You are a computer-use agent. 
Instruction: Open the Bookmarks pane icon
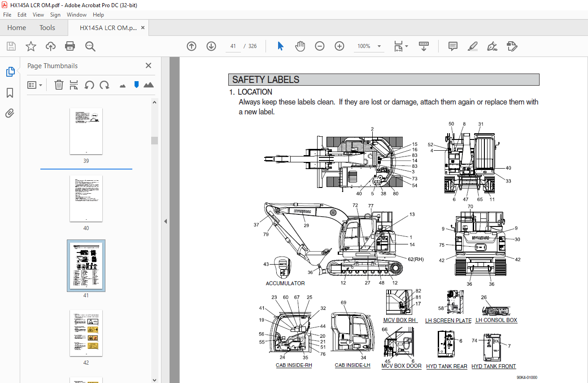pyautogui.click(x=10, y=93)
